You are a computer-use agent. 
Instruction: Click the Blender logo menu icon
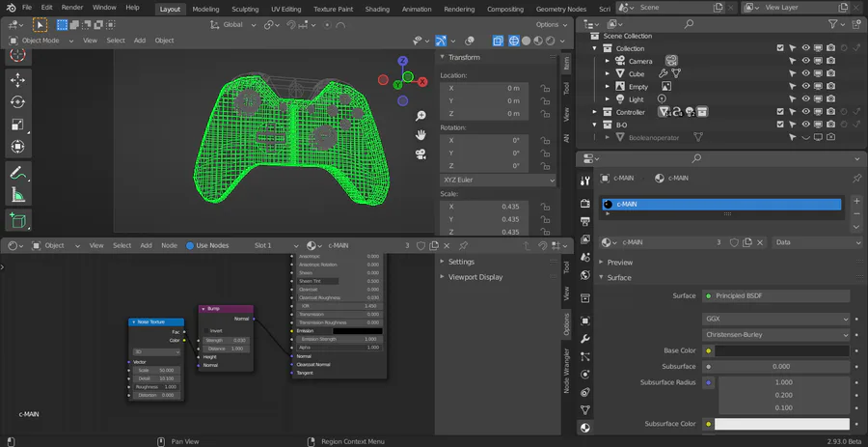11,8
